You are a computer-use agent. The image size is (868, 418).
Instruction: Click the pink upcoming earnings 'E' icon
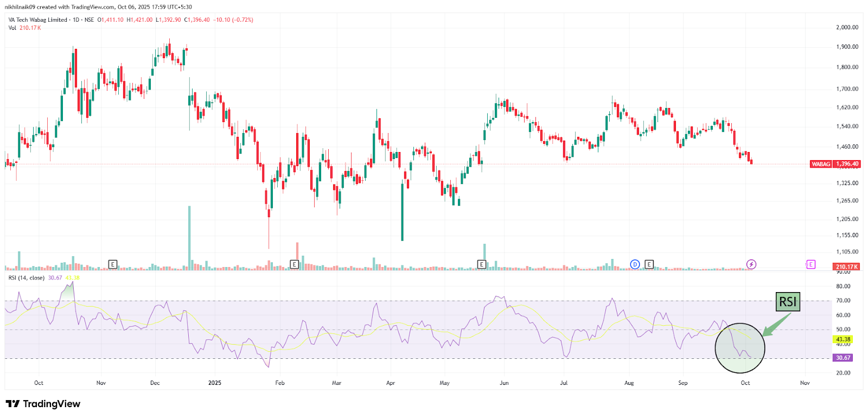810,264
